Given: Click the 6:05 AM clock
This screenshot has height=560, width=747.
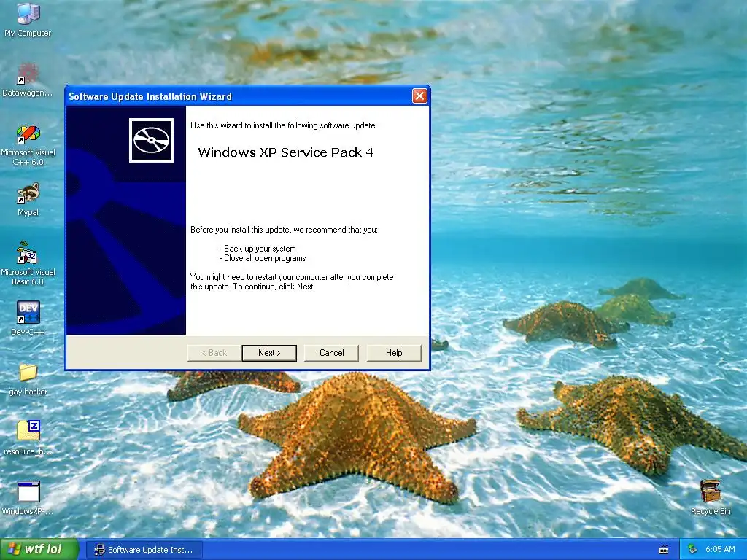Looking at the screenshot, I should coord(720,550).
